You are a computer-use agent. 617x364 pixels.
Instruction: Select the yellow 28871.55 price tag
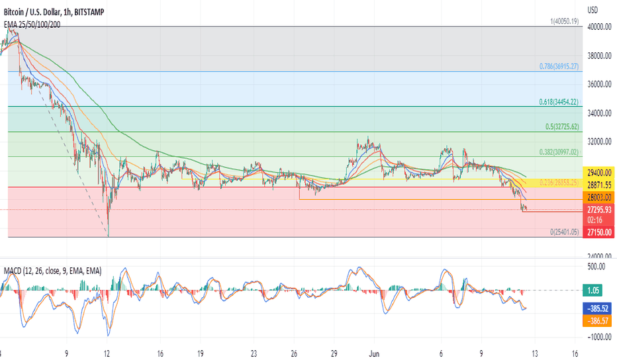pos(598,185)
